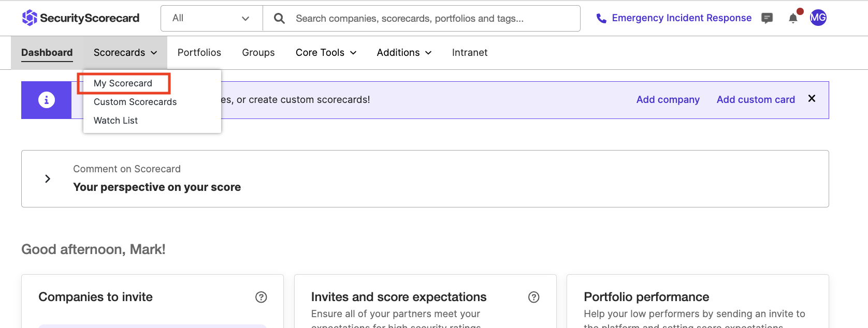Choose Custom Scorecards menu entry
This screenshot has height=328, width=868.
(135, 102)
